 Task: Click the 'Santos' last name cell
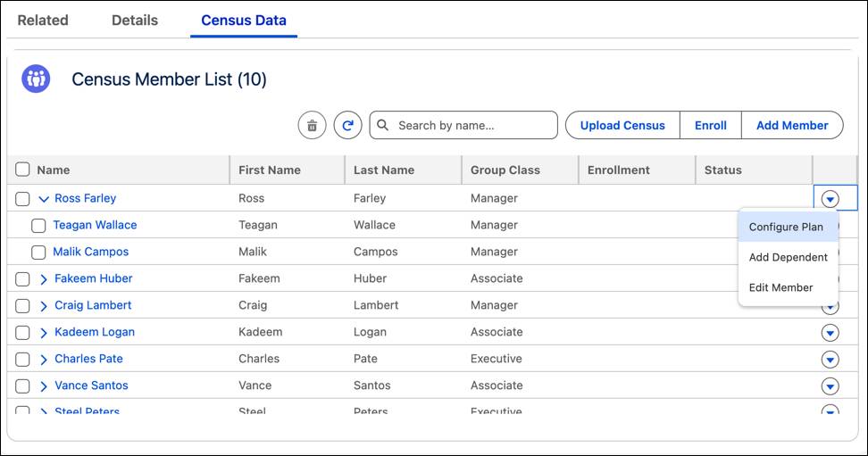(372, 386)
